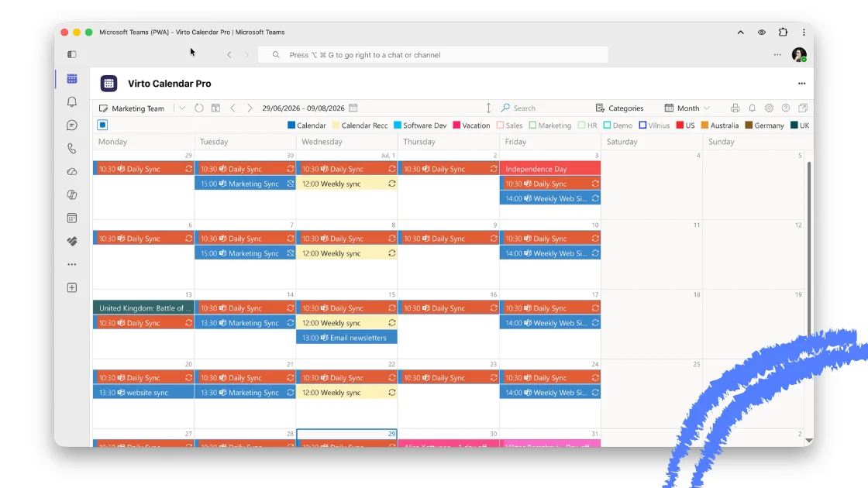This screenshot has height=488, width=868.
Task: Toggle the Vacation category filter
Action: [x=472, y=125]
